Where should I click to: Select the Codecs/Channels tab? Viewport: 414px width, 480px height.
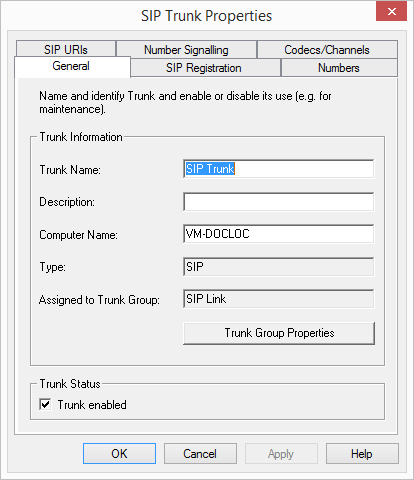tap(327, 49)
